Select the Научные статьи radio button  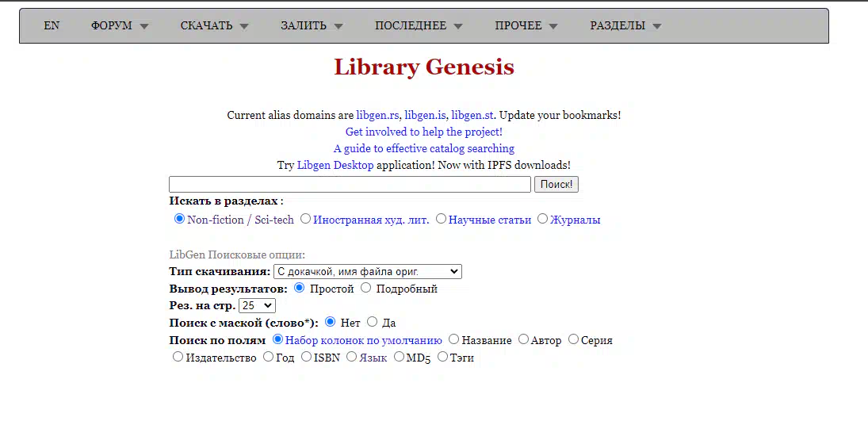[441, 219]
